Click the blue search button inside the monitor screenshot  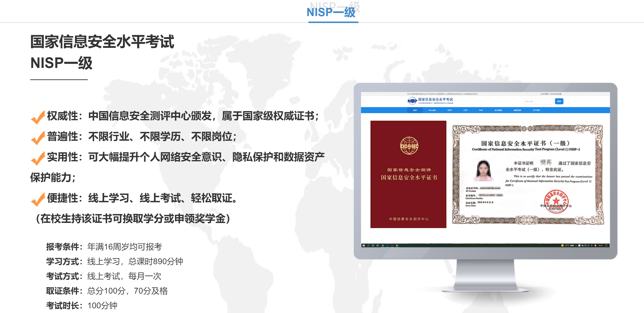click(x=559, y=101)
